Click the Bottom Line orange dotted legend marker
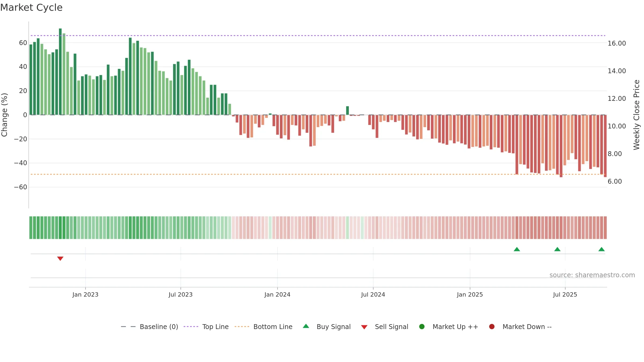 click(x=242, y=327)
